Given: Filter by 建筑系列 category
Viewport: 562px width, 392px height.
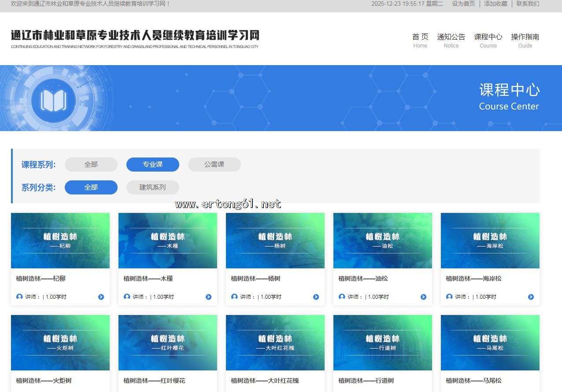Looking at the screenshot, I should click(x=153, y=187).
